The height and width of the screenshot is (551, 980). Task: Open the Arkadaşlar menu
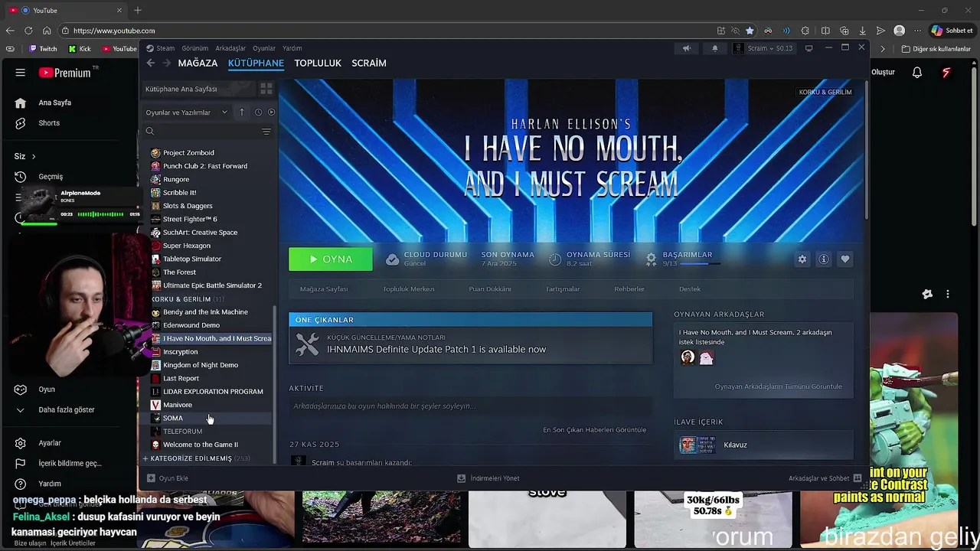tap(230, 48)
